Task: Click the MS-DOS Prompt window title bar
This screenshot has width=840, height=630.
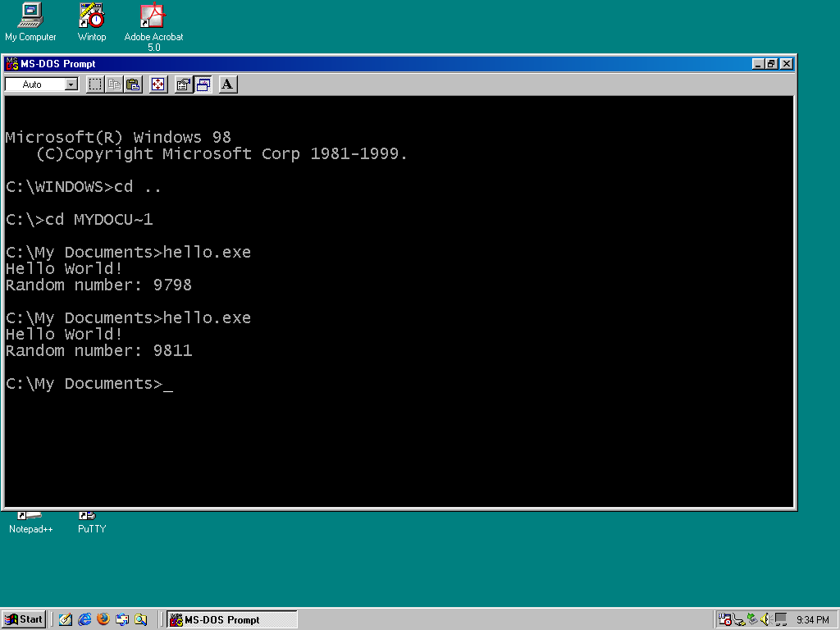Action: pos(399,64)
